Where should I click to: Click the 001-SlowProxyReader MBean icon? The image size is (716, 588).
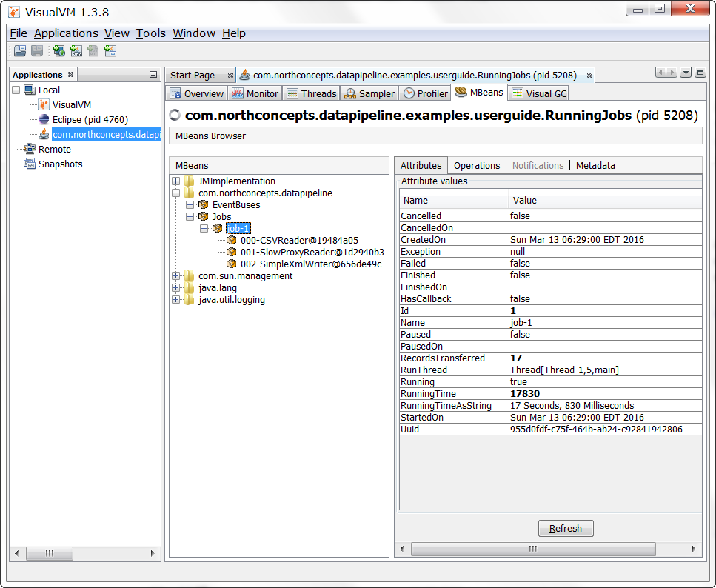coord(232,252)
